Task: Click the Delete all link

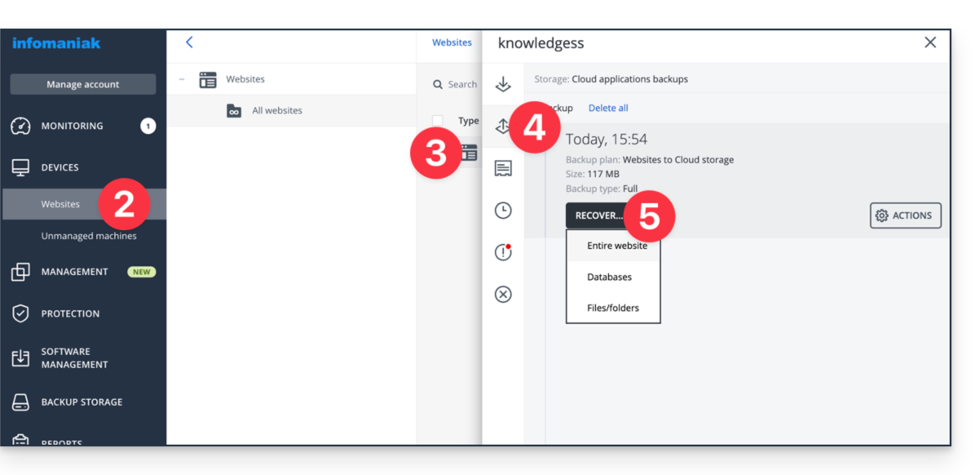Action: (607, 108)
